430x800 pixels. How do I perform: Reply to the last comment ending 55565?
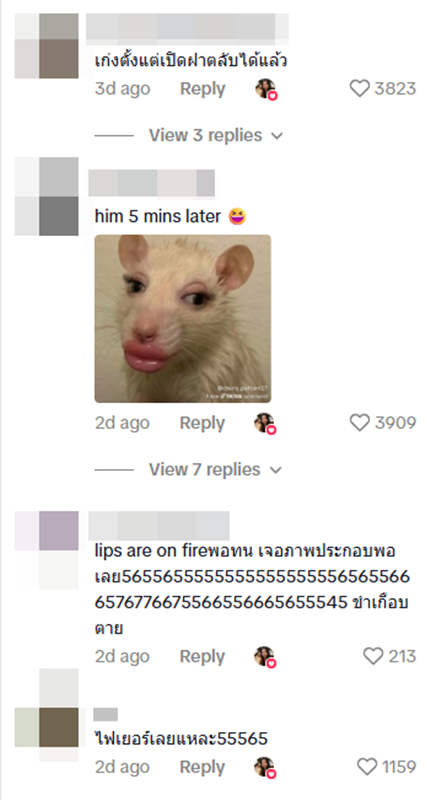[203, 767]
